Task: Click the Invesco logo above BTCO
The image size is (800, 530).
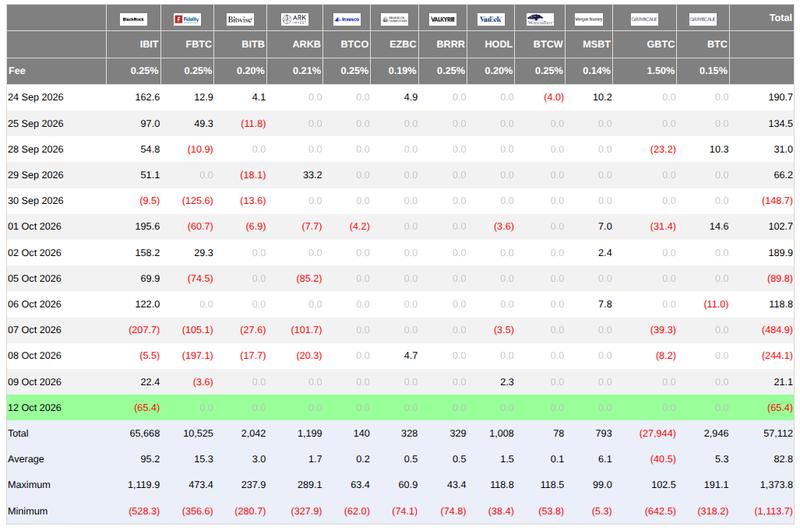Action: click(x=347, y=19)
